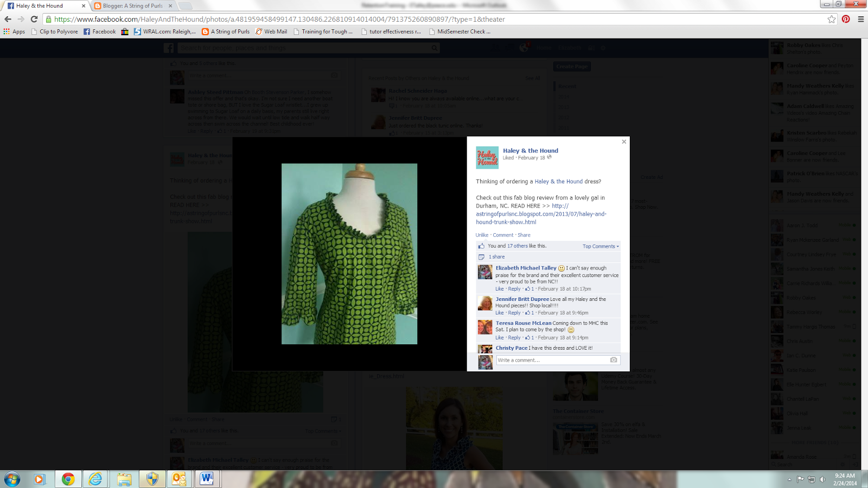Close the 'Blogger: A String of Purls' tab
The image size is (868, 488).
tap(170, 6)
